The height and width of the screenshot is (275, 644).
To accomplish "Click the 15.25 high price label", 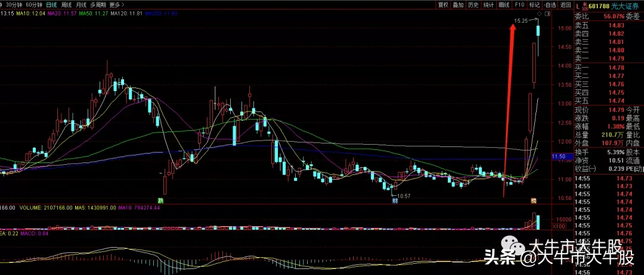I will pyautogui.click(x=521, y=21).
